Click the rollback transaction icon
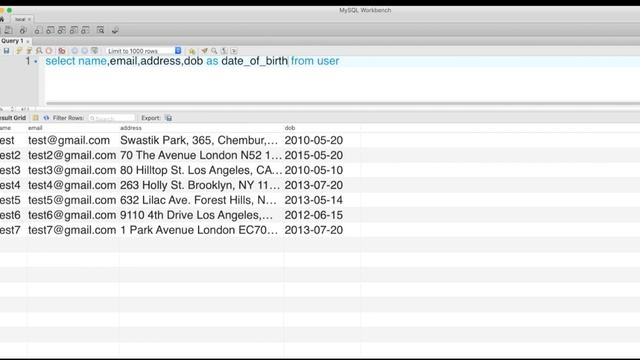 pyautogui.click(x=84, y=51)
